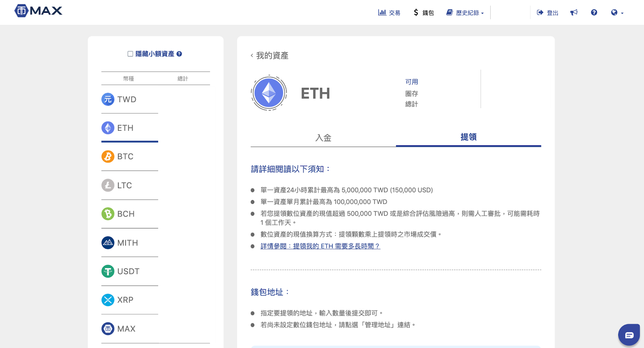Open link 詳情參閱：提領我的 ETH 需要多長時間？

pos(320,246)
